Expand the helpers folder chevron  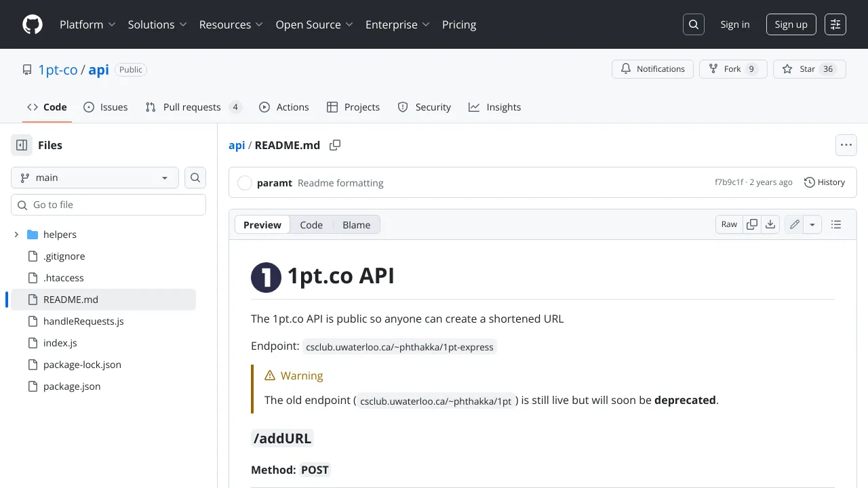coord(16,235)
